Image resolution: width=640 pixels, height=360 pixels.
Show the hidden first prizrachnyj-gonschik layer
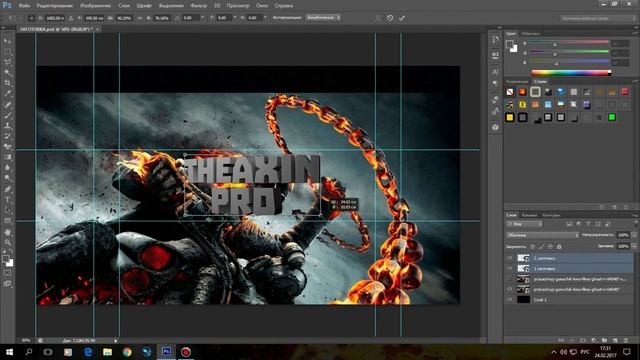[x=509, y=279]
